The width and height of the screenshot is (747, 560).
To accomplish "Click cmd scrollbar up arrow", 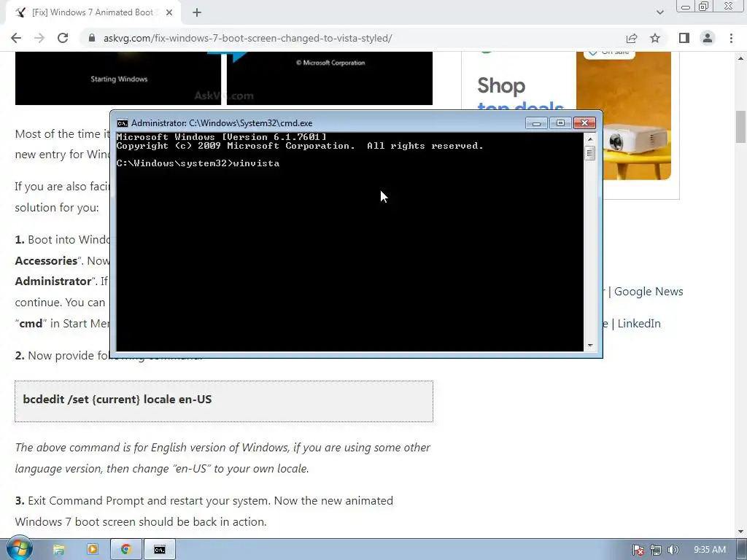I will [590, 139].
